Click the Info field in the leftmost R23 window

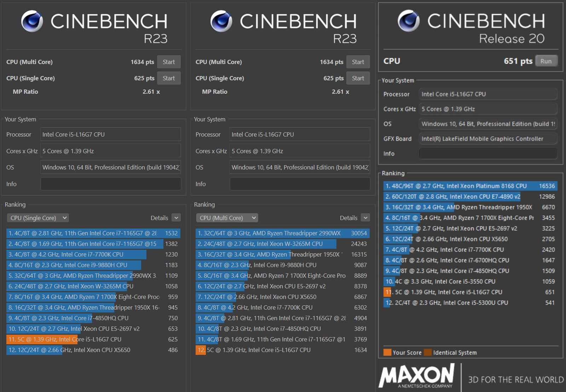pos(110,184)
